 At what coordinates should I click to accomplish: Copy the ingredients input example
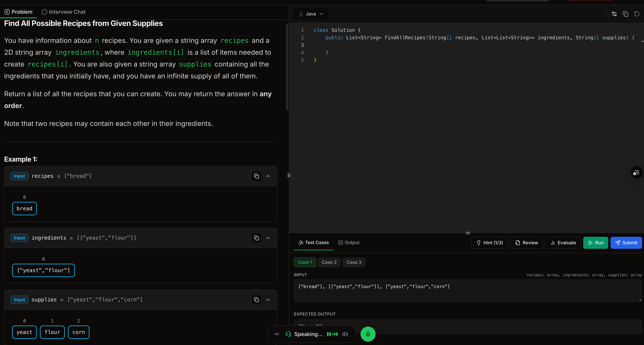tap(256, 238)
